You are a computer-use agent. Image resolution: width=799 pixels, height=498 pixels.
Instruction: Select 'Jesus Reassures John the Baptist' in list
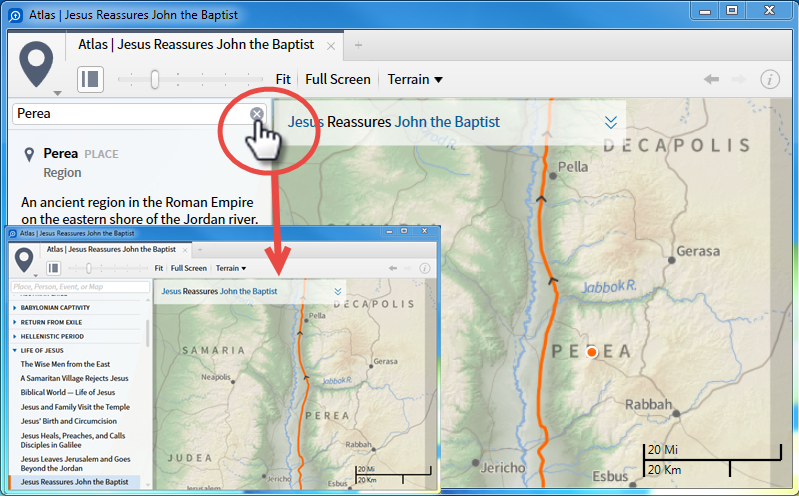[x=74, y=482]
